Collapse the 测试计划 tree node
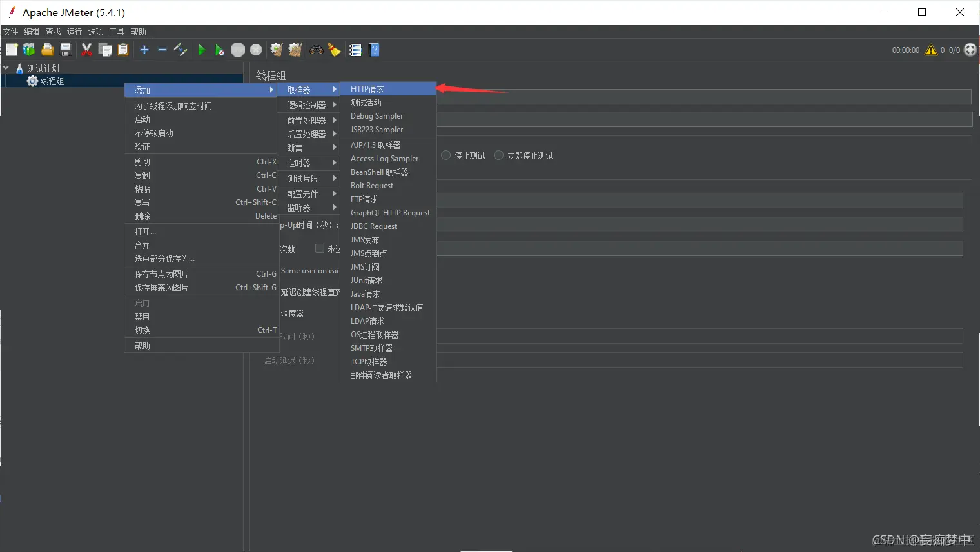 click(x=6, y=68)
